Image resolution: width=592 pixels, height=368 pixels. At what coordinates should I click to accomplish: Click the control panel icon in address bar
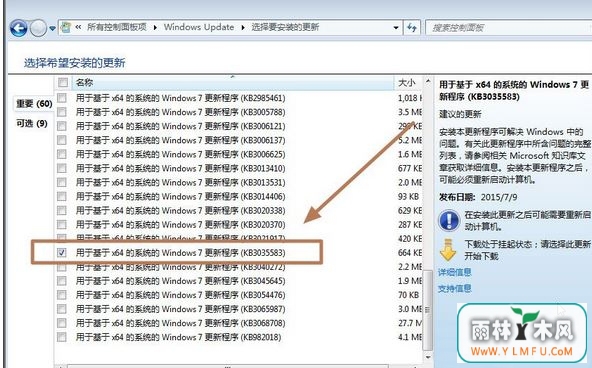click(66, 27)
